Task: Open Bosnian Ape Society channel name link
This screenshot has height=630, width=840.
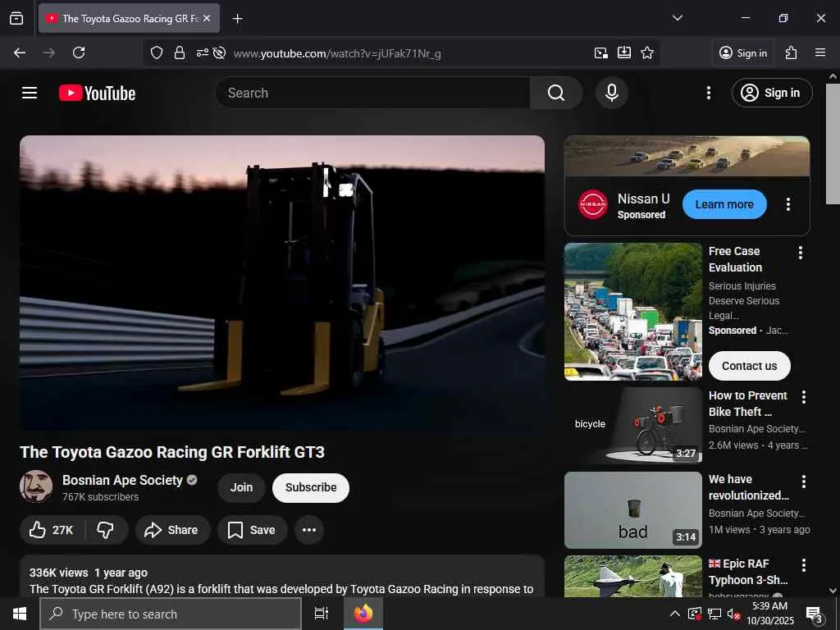Action: pyautogui.click(x=122, y=480)
